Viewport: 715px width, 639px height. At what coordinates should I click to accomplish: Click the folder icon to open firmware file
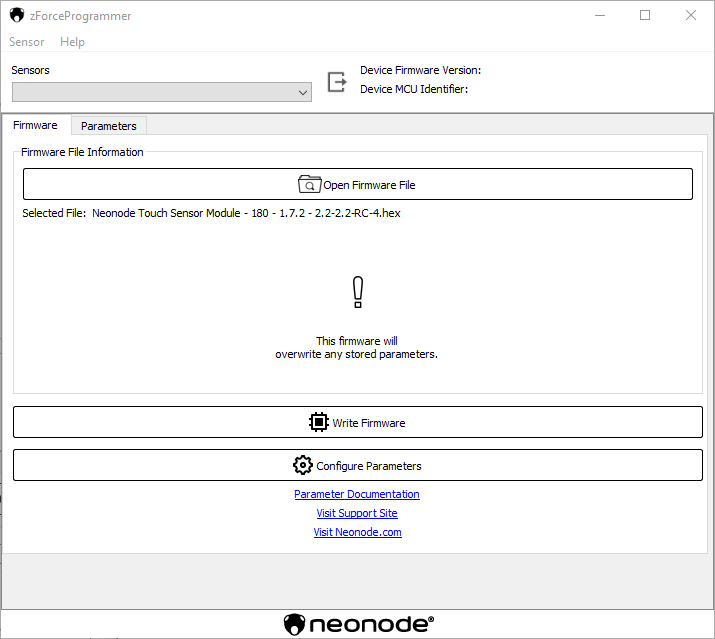(x=309, y=185)
